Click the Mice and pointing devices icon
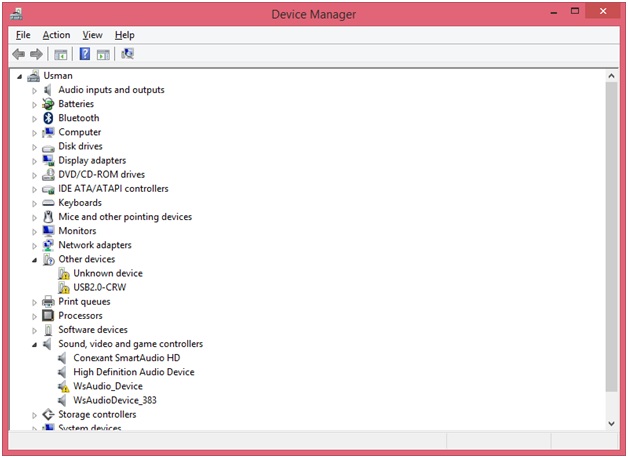The height and width of the screenshot is (458, 628). [48, 217]
